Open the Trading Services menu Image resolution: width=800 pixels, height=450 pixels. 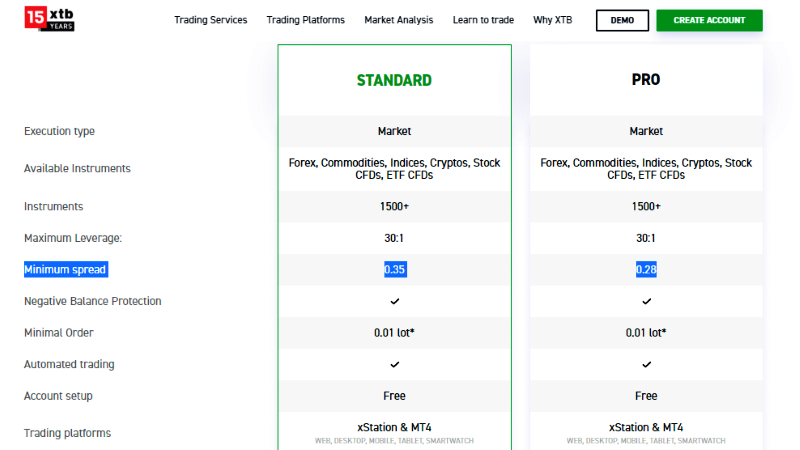pos(211,20)
